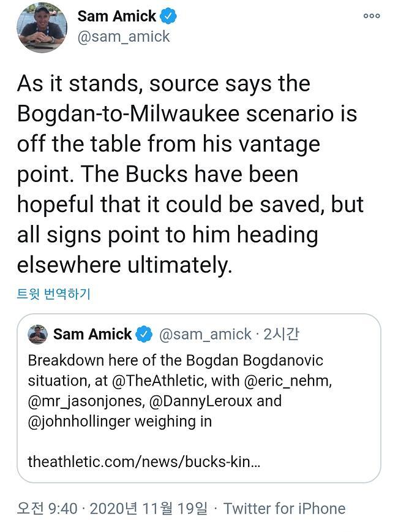Click the verified badge inside the quoted tweet

(144, 334)
